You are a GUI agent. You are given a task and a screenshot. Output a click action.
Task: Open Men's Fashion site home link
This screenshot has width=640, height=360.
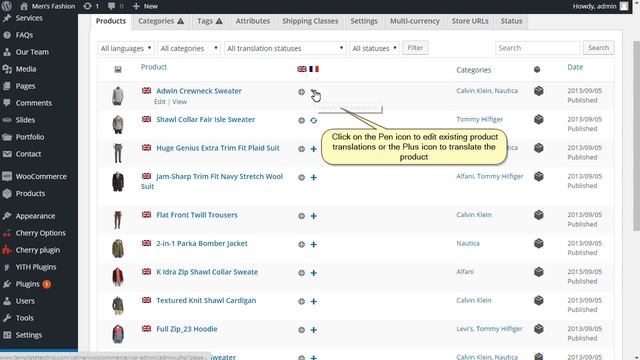(x=48, y=6)
